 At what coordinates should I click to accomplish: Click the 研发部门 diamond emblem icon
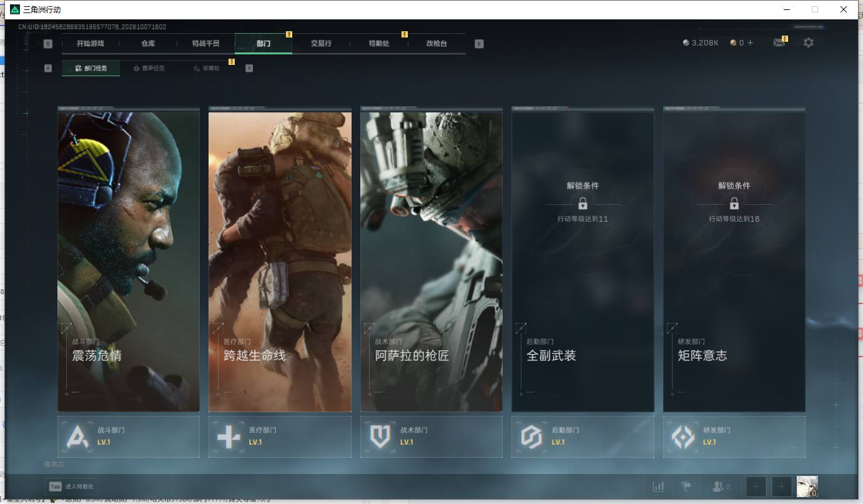point(683,437)
